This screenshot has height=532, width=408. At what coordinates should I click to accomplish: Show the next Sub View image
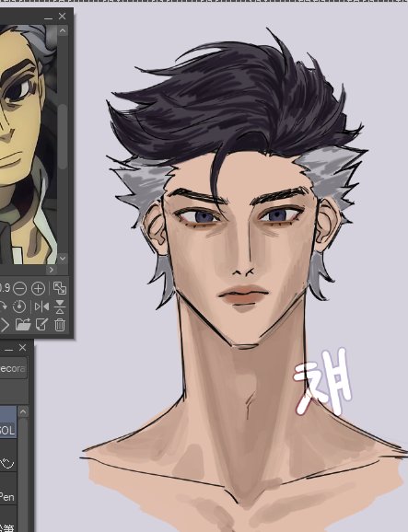5,325
